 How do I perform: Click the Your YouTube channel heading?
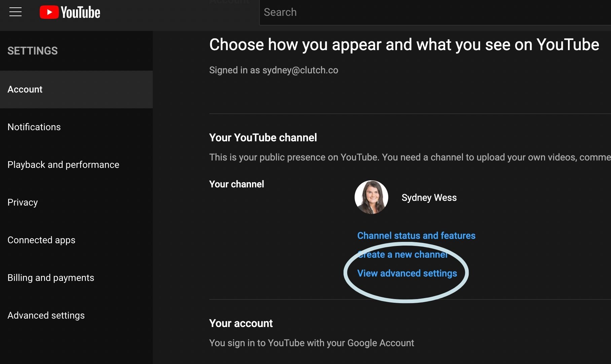point(263,137)
